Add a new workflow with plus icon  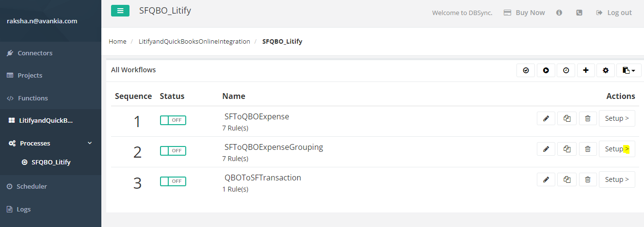(586, 70)
